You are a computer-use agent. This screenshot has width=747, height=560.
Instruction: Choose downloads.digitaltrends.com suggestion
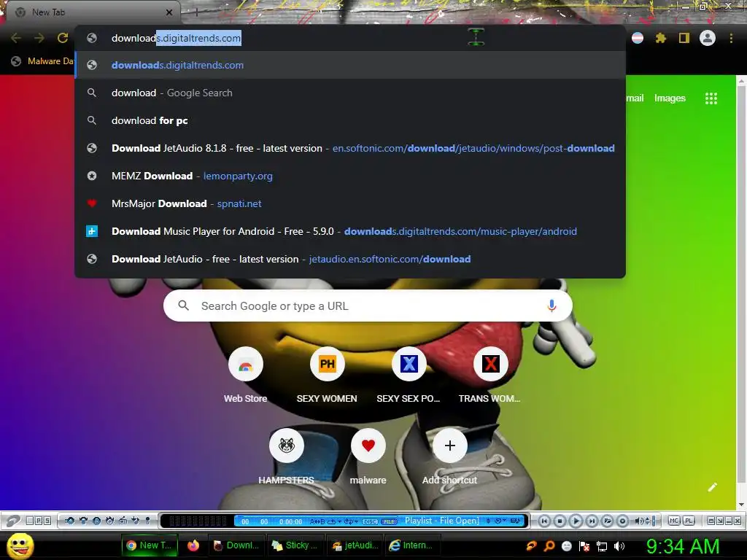coord(350,65)
